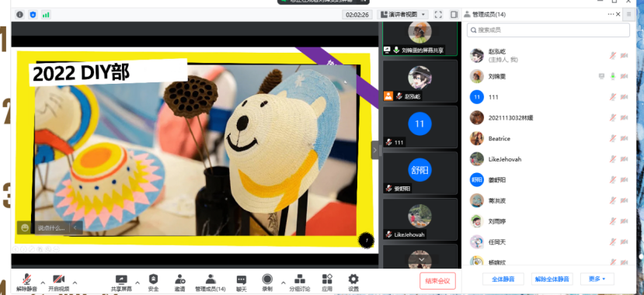Click the 搜索成员 search field
This screenshot has width=644, height=295.
pos(548,30)
